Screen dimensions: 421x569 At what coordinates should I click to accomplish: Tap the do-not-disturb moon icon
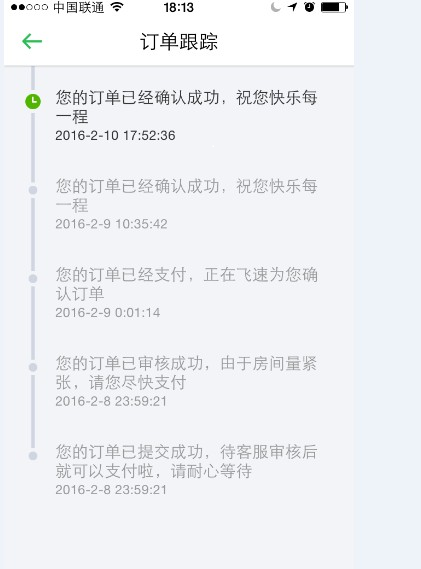pyautogui.click(x=276, y=7)
